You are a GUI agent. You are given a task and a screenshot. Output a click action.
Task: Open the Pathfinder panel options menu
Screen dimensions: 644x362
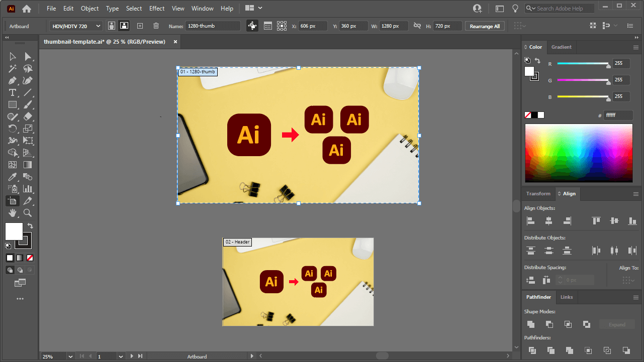point(636,297)
